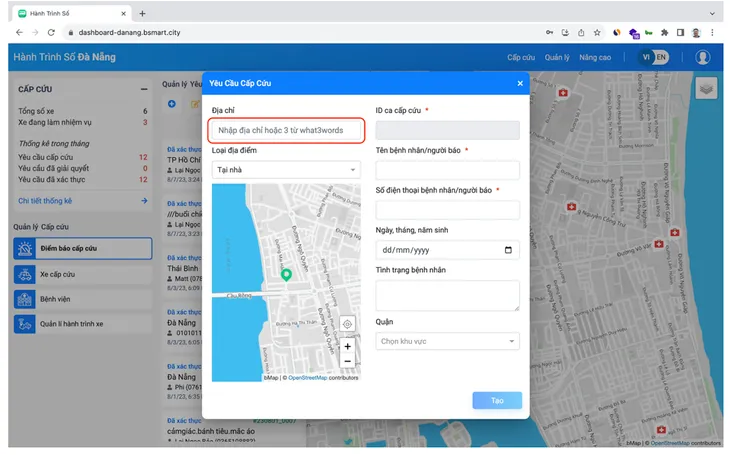The height and width of the screenshot is (455, 730).
Task: Open the Cấp cứu menu
Action: point(521,58)
